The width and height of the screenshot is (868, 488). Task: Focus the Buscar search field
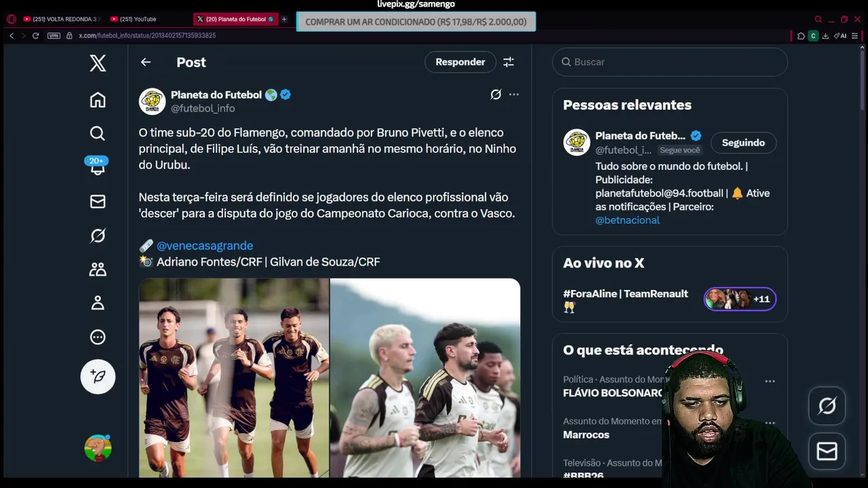click(670, 62)
